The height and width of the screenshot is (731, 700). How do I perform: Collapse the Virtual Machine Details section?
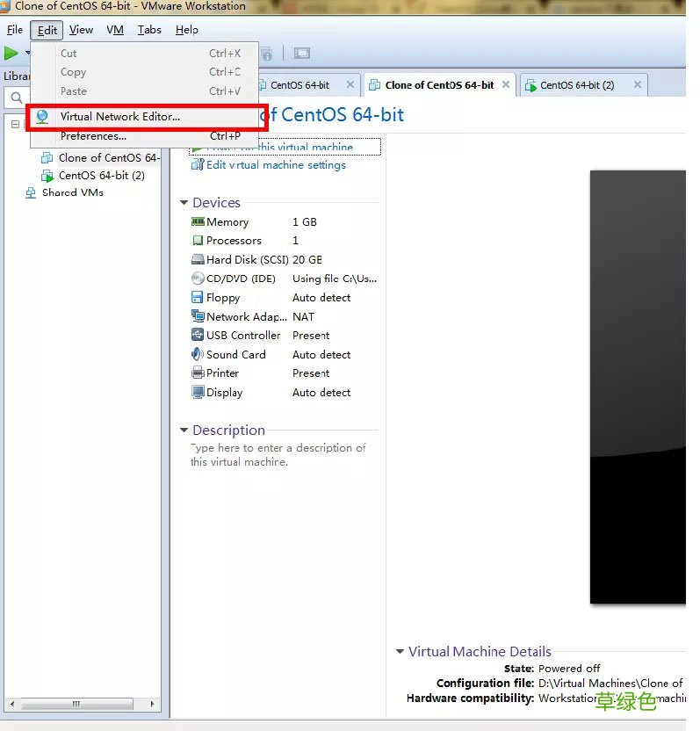click(x=400, y=651)
